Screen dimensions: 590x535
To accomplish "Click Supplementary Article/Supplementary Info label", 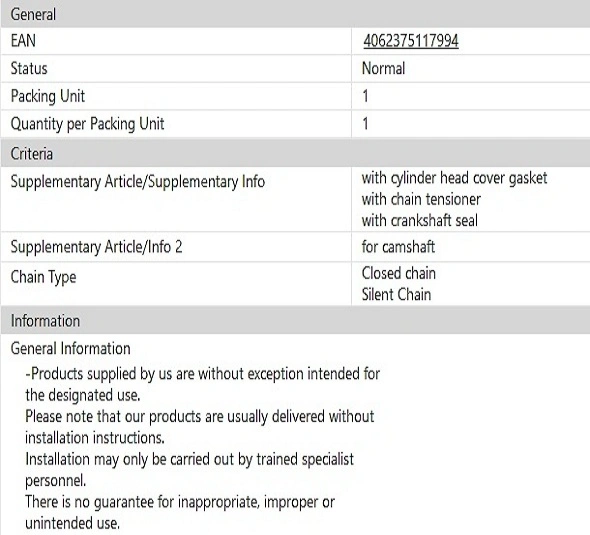I will (x=138, y=182).
